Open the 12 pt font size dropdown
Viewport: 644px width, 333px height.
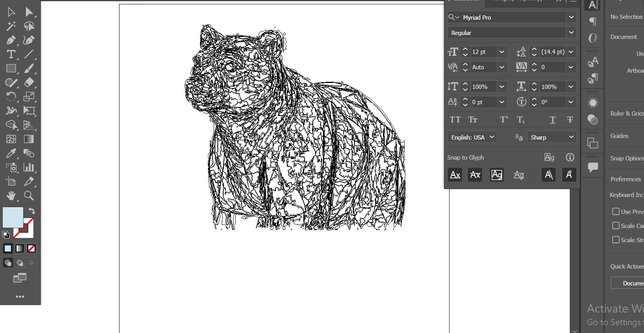[502, 52]
